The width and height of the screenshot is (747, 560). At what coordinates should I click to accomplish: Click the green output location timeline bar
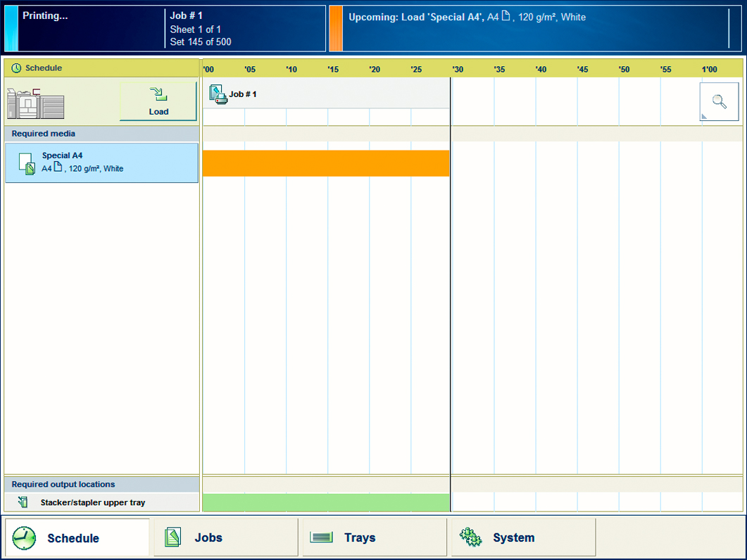(325, 502)
